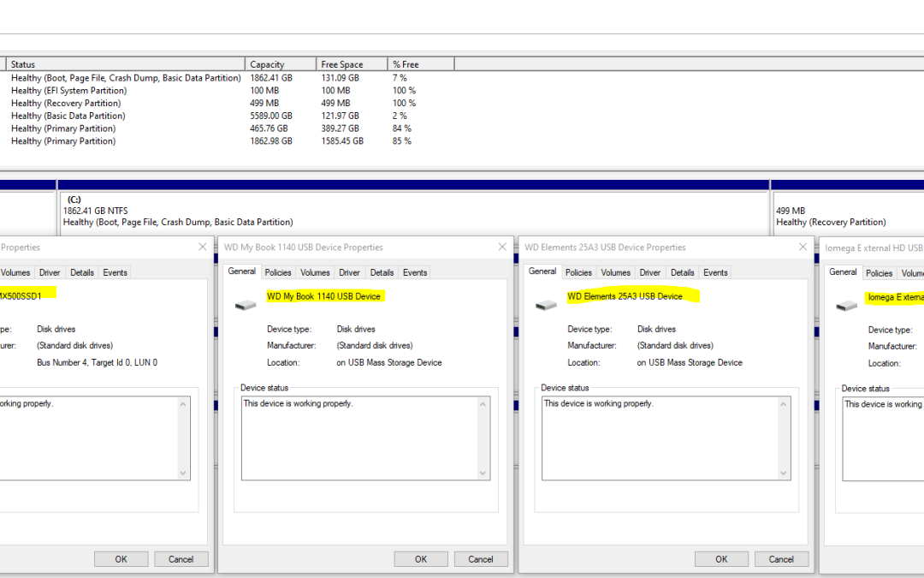This screenshot has width=924, height=578.
Task: Sort volume list by Status column
Action: pos(126,64)
